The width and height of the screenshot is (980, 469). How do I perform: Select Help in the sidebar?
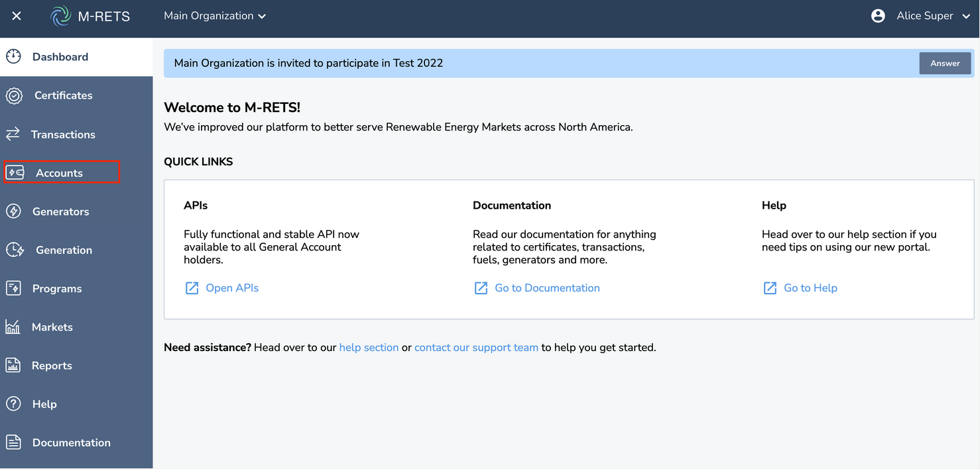(x=76, y=404)
